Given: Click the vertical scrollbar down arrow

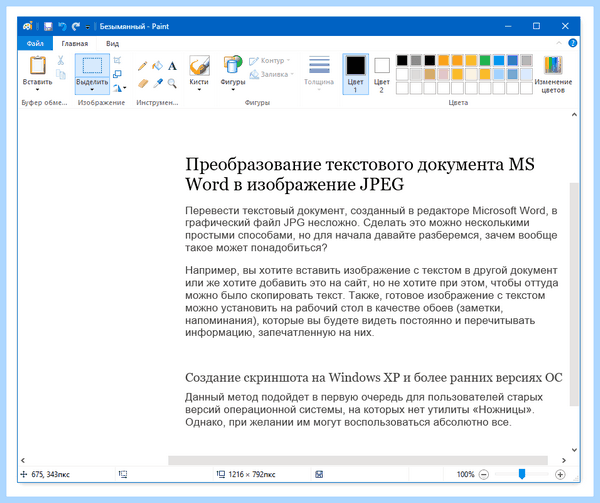Looking at the screenshot, I should 574,450.
